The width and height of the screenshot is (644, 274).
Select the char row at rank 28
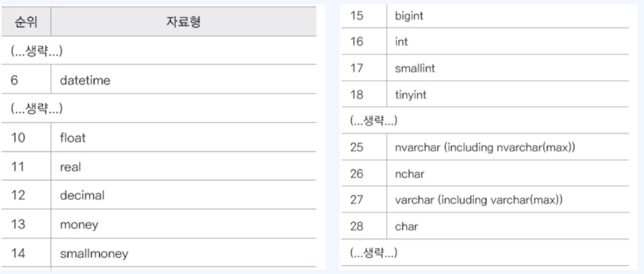click(x=485, y=226)
